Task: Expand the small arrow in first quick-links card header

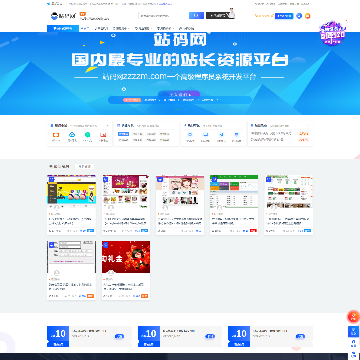Action: pos(107,126)
